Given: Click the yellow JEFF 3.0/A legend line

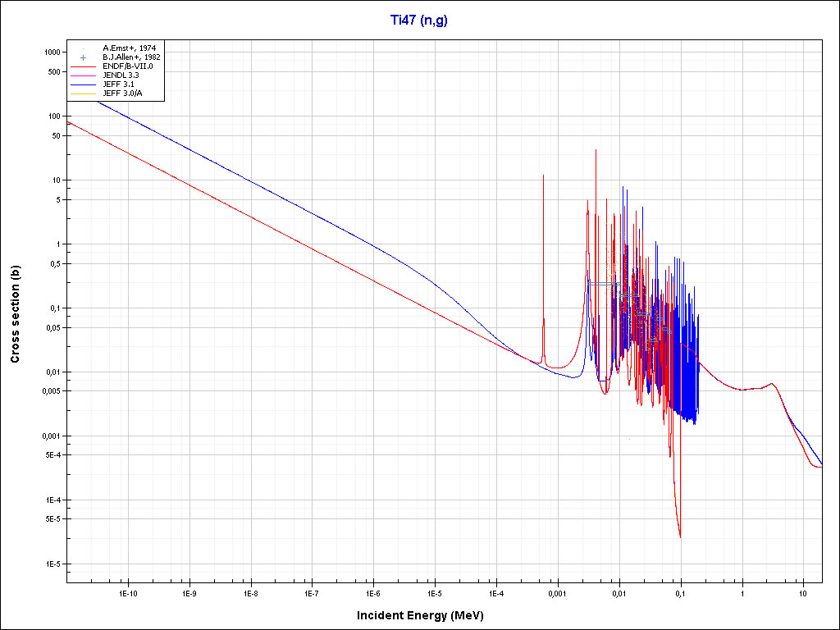Looking at the screenshot, I should (x=84, y=94).
